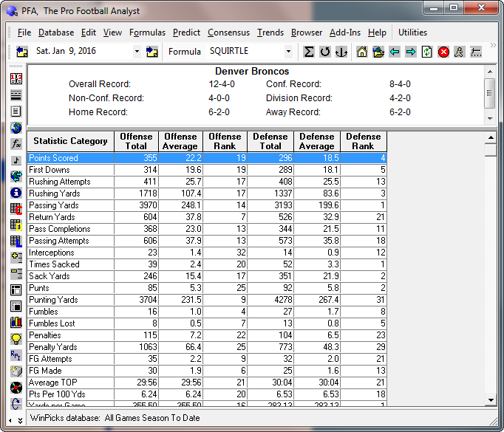Select the Fumbles Lost row label
Screen dimensions: 504x432
tap(52, 323)
